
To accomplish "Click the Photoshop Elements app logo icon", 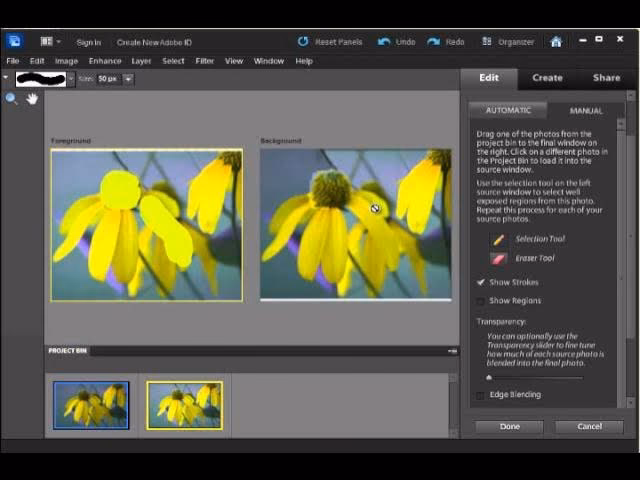I will [x=15, y=41].
